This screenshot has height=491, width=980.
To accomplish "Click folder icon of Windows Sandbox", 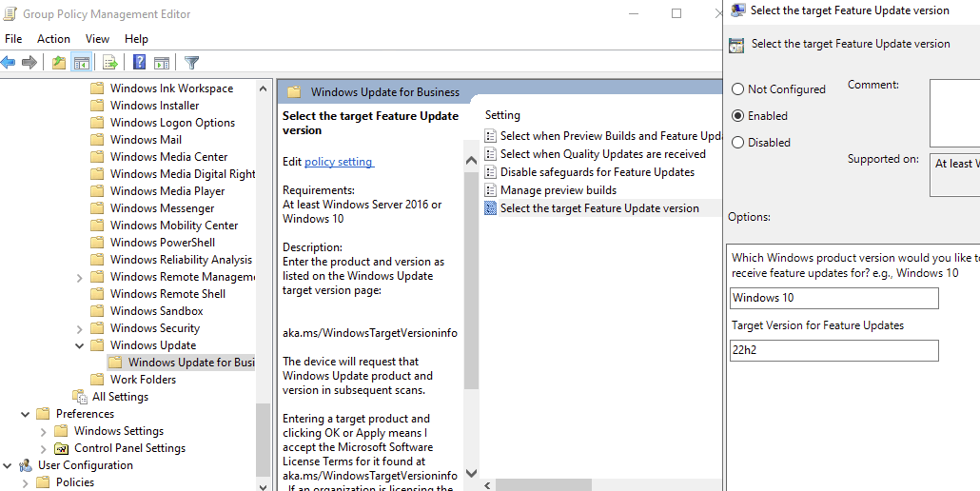I will (97, 310).
